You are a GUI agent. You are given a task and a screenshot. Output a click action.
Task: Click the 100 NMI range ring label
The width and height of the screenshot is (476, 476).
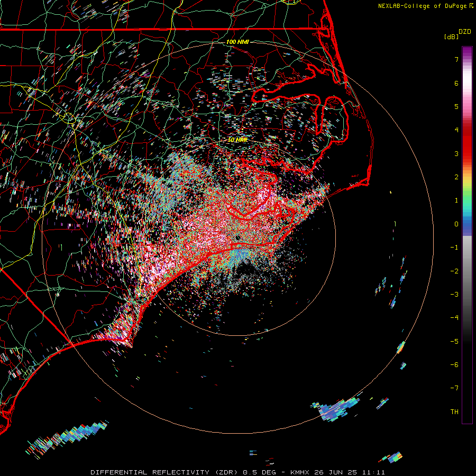click(237, 42)
